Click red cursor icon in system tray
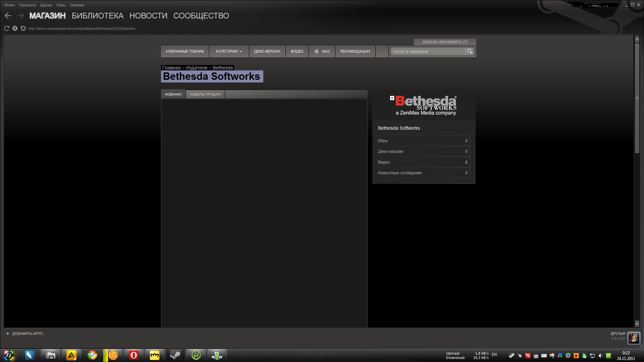The width and height of the screenshot is (644, 362). click(528, 356)
